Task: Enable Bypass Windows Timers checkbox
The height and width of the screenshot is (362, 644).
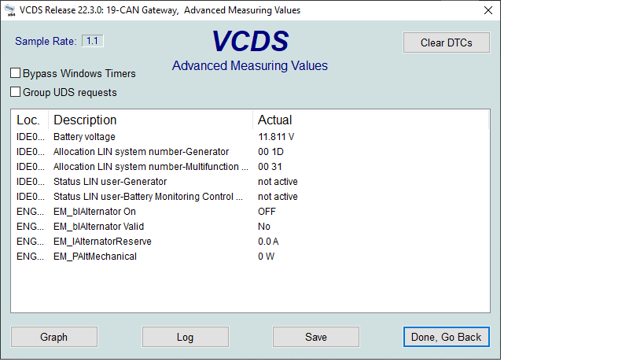Action: [x=15, y=73]
